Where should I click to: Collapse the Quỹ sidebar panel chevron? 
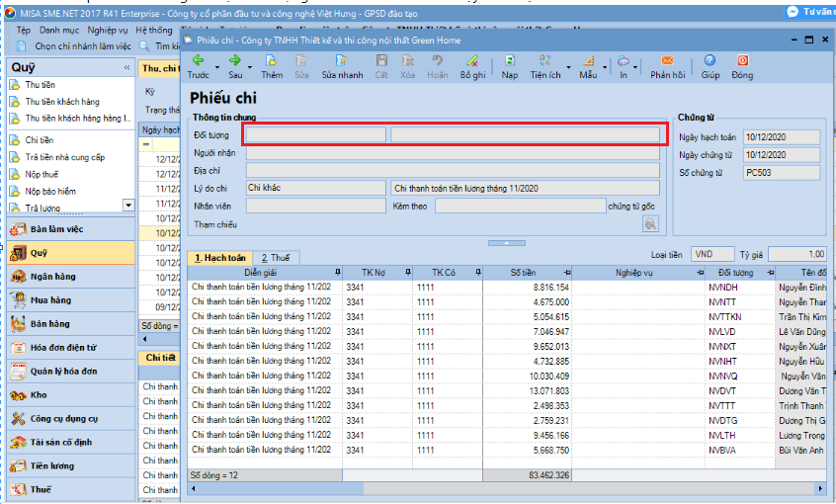(x=126, y=67)
